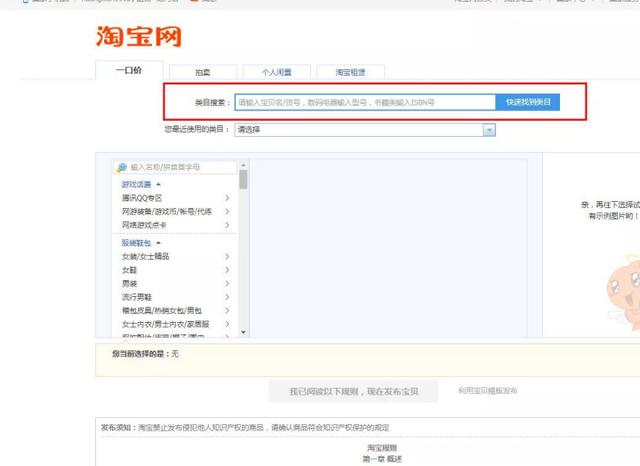Expand the 腾讯QQ专区 category
The height and width of the screenshot is (466, 640).
coord(227,198)
